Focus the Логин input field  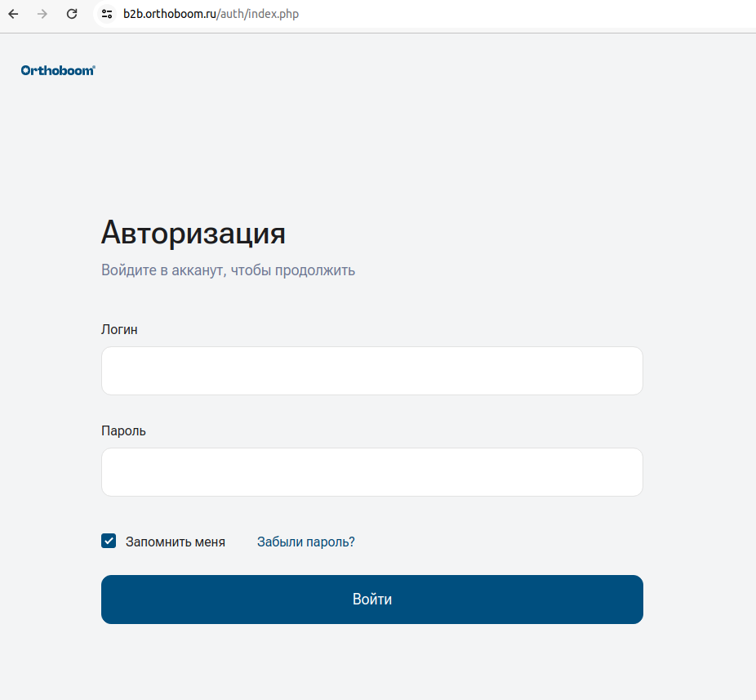(x=371, y=370)
